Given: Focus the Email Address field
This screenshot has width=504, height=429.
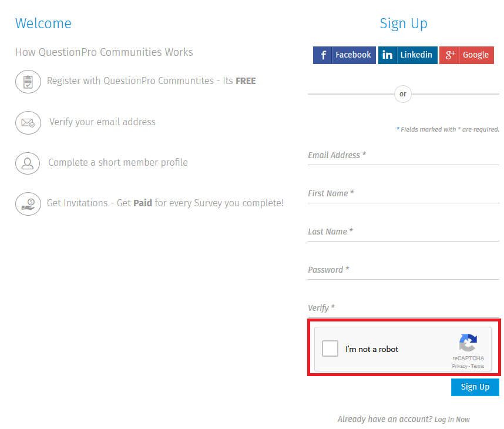Looking at the screenshot, I should 403,156.
